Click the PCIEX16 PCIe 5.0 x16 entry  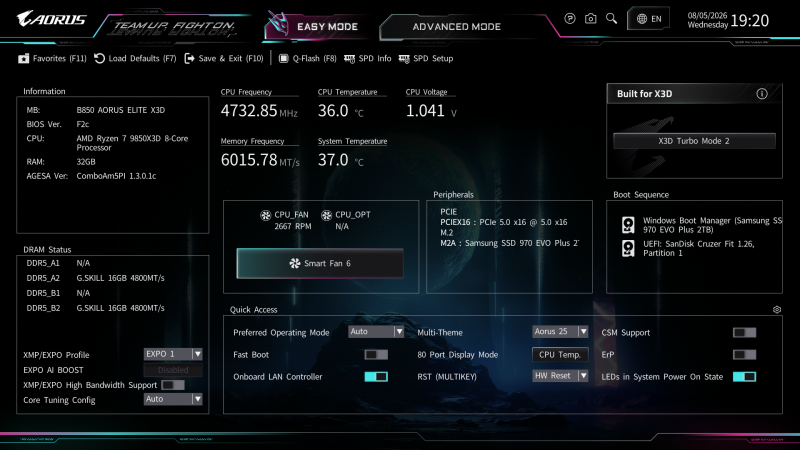pyautogui.click(x=504, y=222)
